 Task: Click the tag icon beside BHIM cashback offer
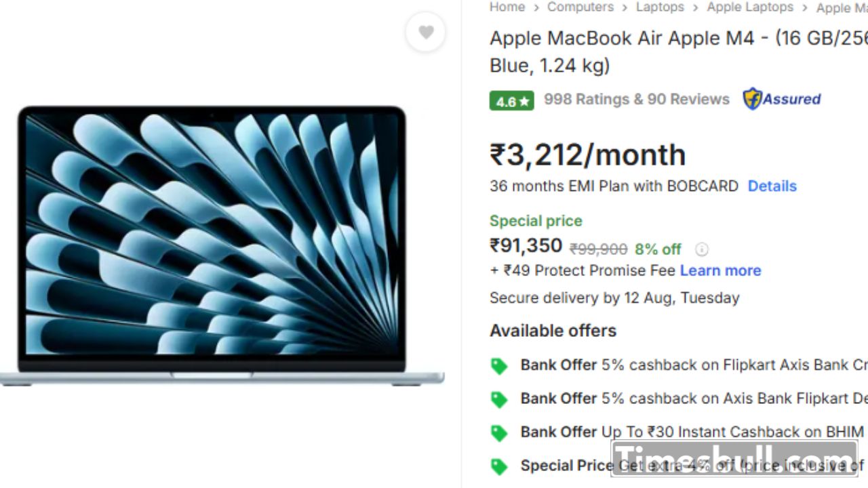pos(499,432)
